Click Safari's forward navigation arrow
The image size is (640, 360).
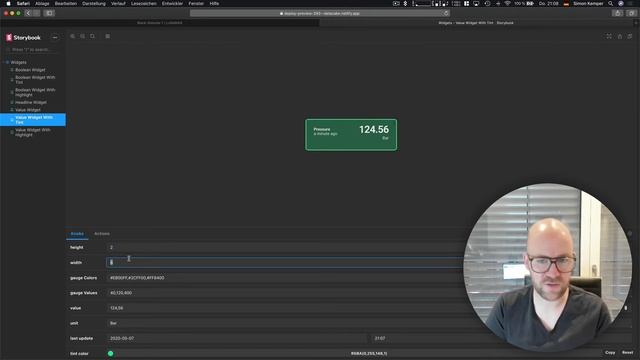pyautogui.click(x=36, y=13)
